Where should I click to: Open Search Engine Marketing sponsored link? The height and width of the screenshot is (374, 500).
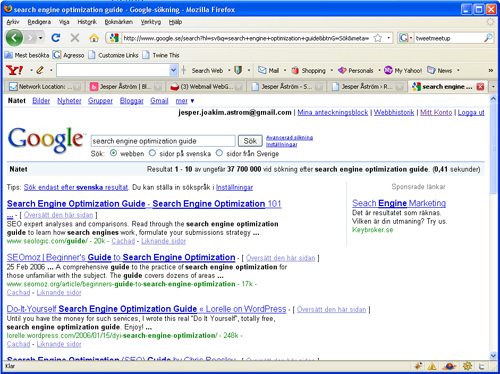pyautogui.click(x=399, y=203)
